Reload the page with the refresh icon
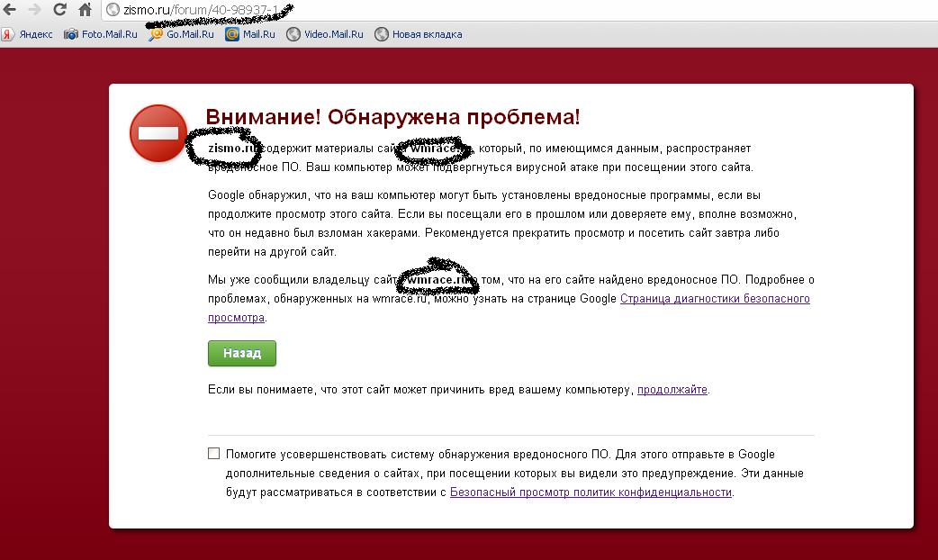This screenshot has height=560, width=938. pyautogui.click(x=59, y=10)
